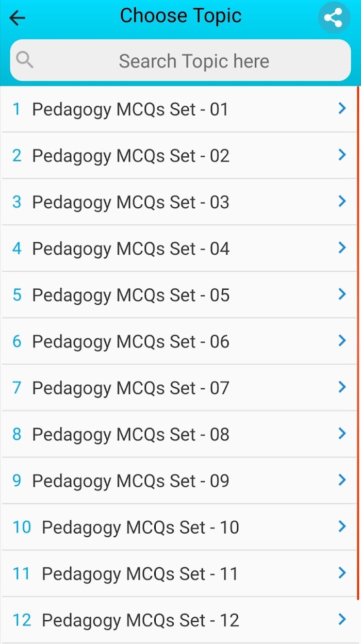
Task: Tap the share icon in the header
Action: [x=334, y=18]
